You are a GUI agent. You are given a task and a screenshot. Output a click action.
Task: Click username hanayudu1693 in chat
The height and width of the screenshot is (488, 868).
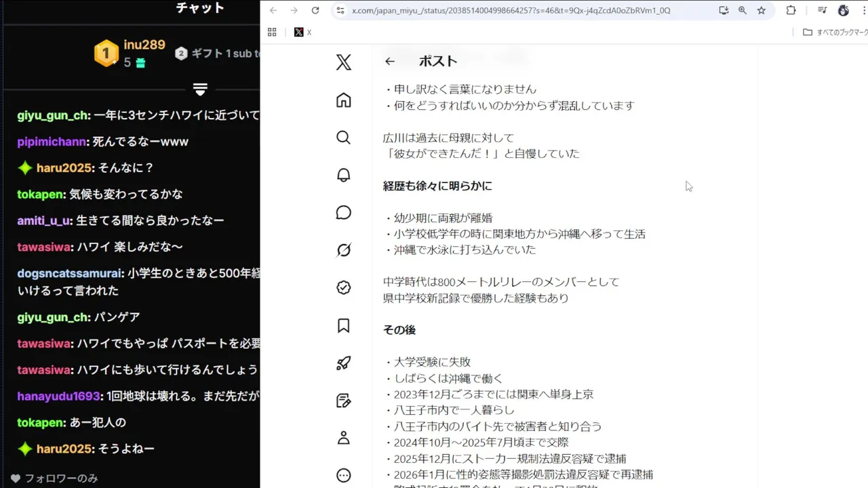(x=59, y=396)
